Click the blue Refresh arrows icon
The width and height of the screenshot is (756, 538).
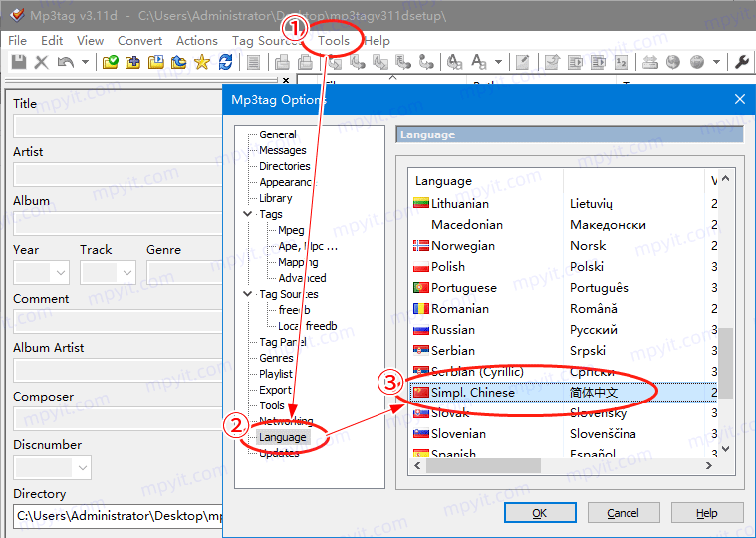point(225,62)
